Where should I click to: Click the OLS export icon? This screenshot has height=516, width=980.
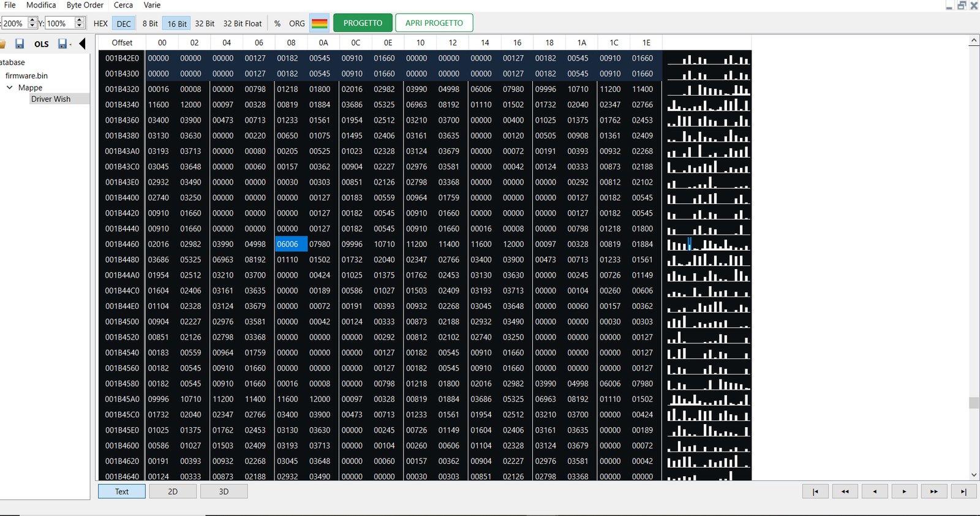click(42, 44)
